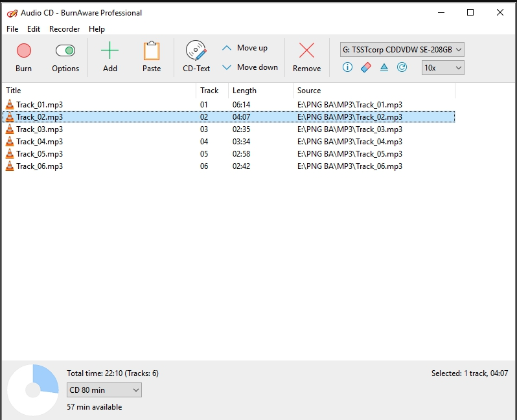The height and width of the screenshot is (420, 517).
Task: Click the 03:34 length value
Action: [x=242, y=142]
